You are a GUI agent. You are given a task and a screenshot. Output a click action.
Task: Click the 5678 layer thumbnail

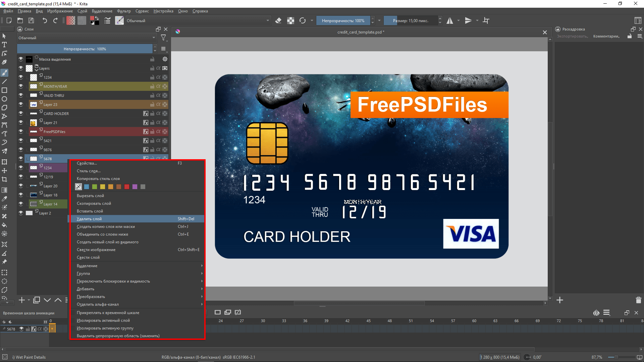tap(34, 158)
